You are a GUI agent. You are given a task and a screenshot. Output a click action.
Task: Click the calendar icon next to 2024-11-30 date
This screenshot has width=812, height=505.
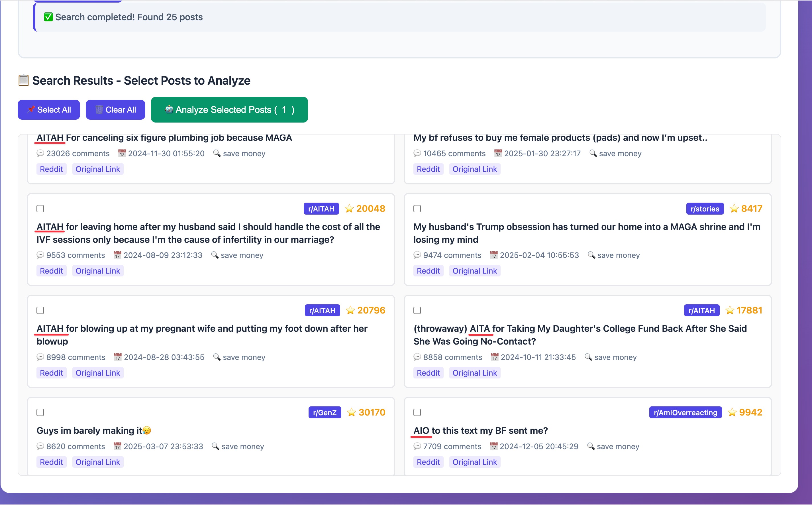pos(122,153)
